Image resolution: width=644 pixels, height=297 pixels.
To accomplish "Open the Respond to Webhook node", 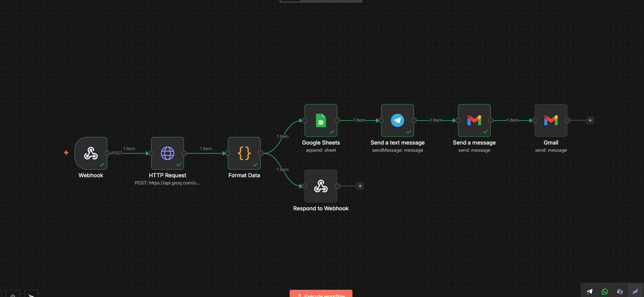I will 321,186.
